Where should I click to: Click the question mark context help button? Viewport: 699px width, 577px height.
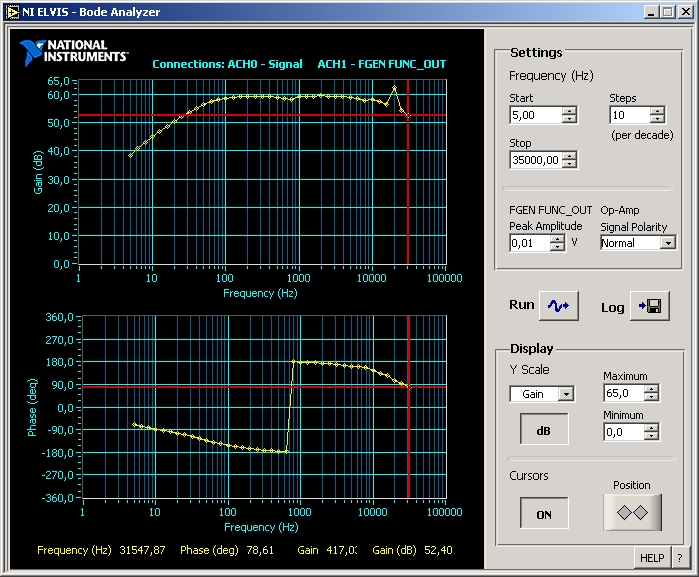(x=680, y=558)
